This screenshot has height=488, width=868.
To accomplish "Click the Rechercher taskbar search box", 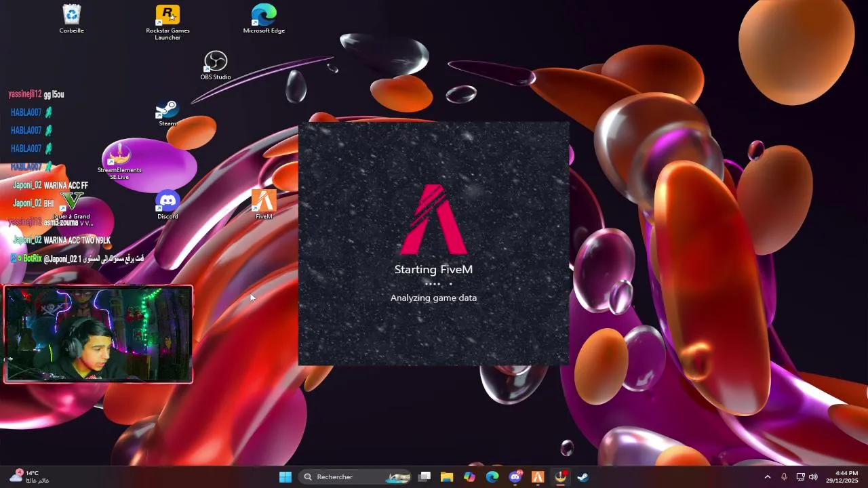I will 355,477.
